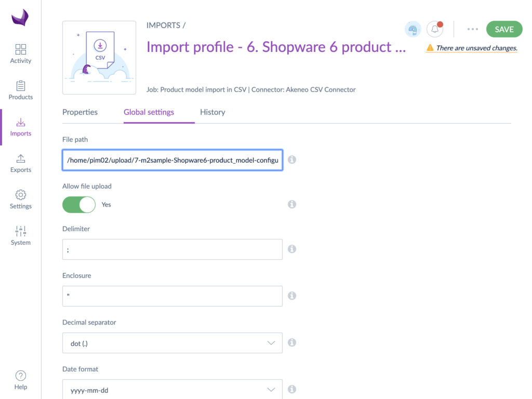
Task: Click the Date format info icon
Action: [x=291, y=389]
